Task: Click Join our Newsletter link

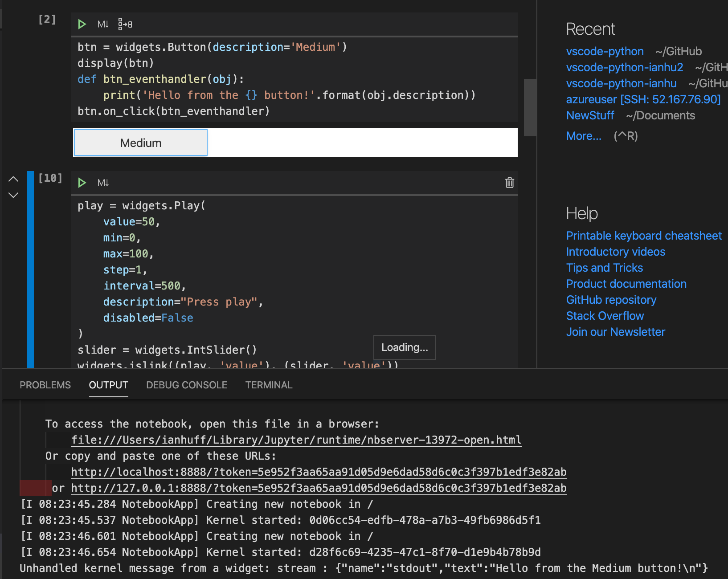Action: click(x=615, y=332)
